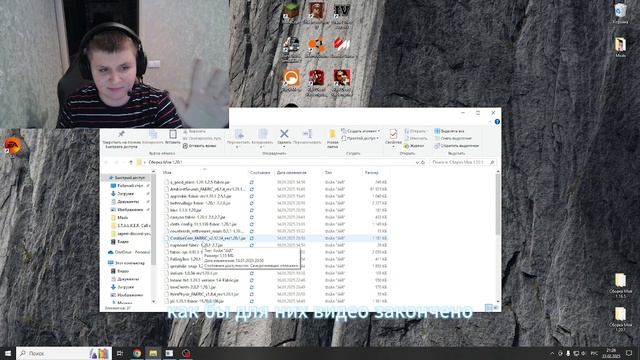The height and width of the screenshot is (360, 640).
Task: Select the Сборка Мои 1.20.1 desktop folder
Action: (620, 319)
